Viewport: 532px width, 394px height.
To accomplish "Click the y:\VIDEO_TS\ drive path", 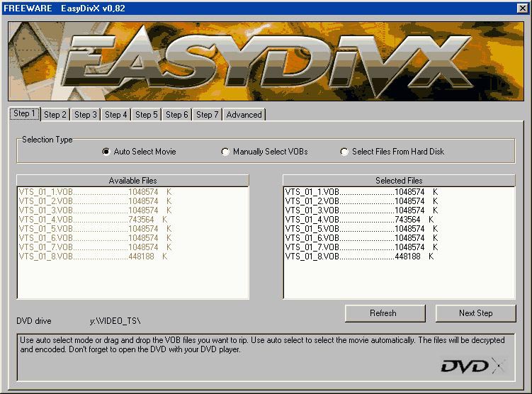I will point(115,321).
